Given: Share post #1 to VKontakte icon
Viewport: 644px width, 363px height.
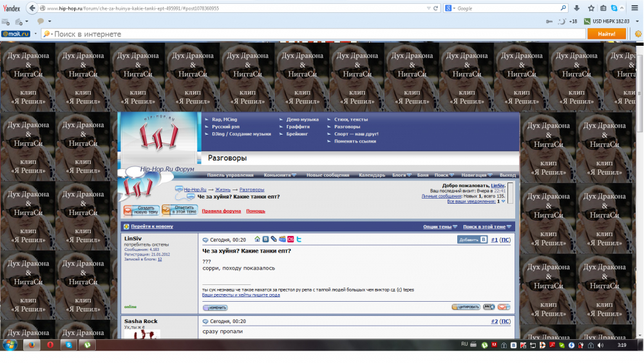Looking at the screenshot, I should 265,239.
